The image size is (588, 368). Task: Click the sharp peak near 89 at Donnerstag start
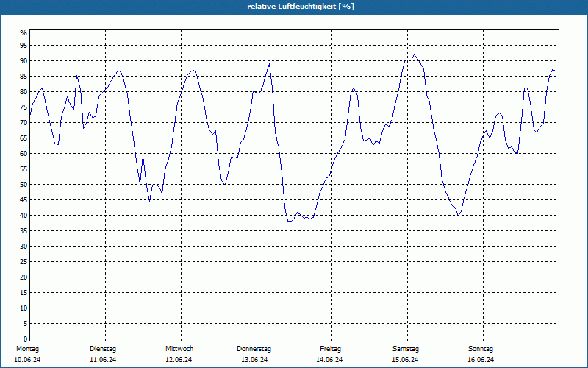[x=269, y=64]
